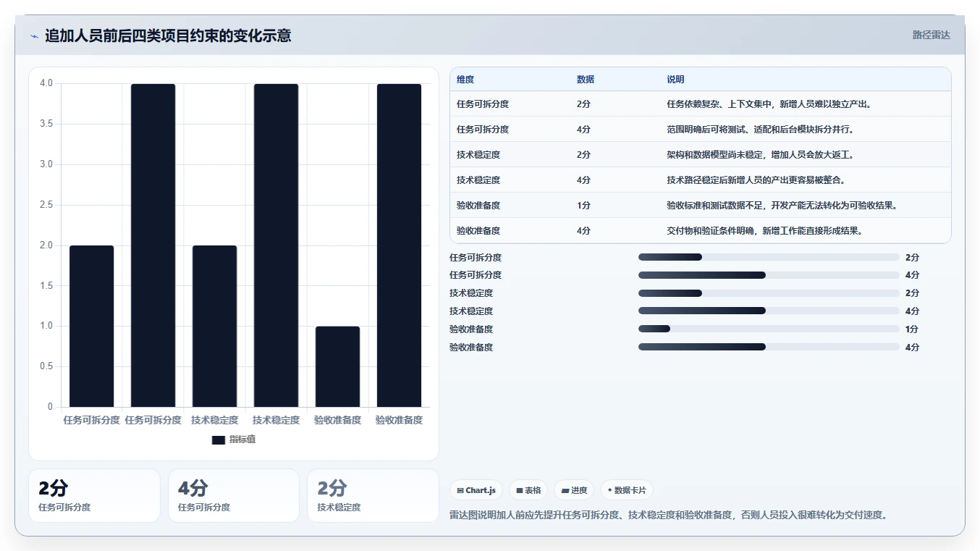Select row 任务依赖复杂、上下文集中 description

(x=769, y=104)
